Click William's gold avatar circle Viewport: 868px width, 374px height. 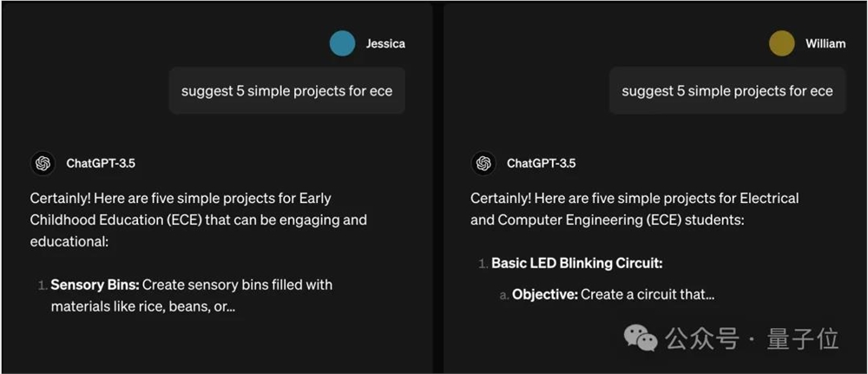(x=782, y=43)
